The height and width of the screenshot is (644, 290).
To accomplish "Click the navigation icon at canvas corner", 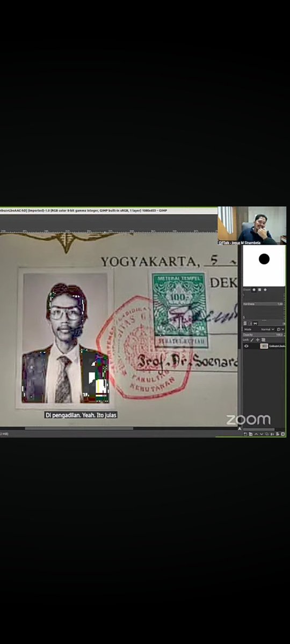I will (240, 428).
